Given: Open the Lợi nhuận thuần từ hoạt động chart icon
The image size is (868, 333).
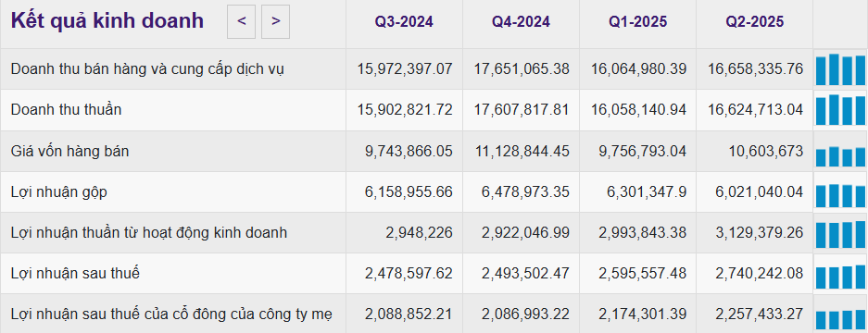Looking at the screenshot, I should tap(840, 233).
